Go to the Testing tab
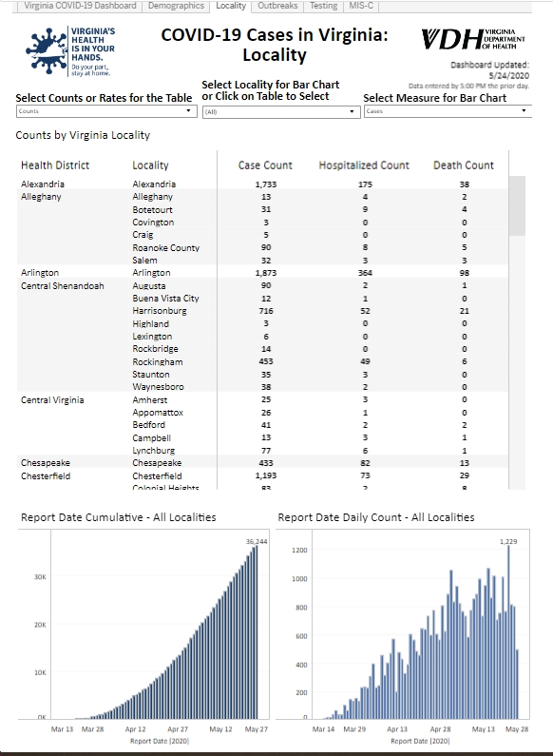Screen dimensions: 553x756 323,6
